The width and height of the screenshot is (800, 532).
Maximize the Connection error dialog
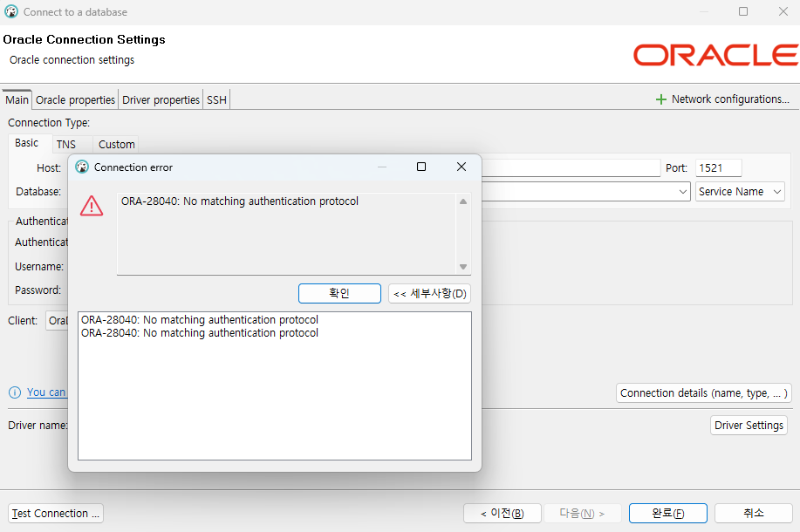pyautogui.click(x=421, y=167)
